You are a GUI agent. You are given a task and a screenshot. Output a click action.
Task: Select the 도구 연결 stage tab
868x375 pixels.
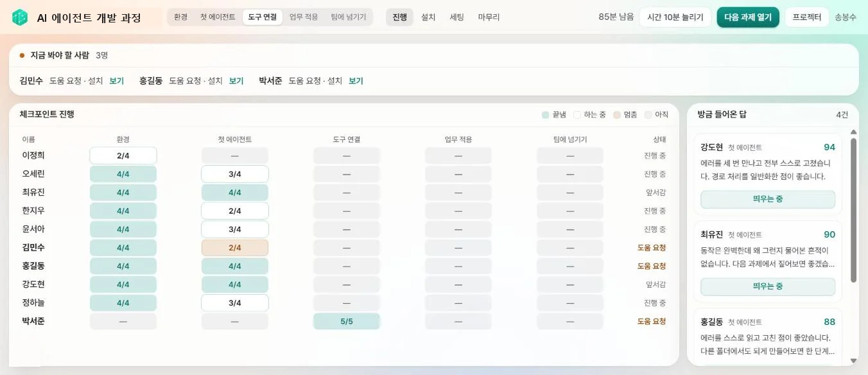coord(263,17)
